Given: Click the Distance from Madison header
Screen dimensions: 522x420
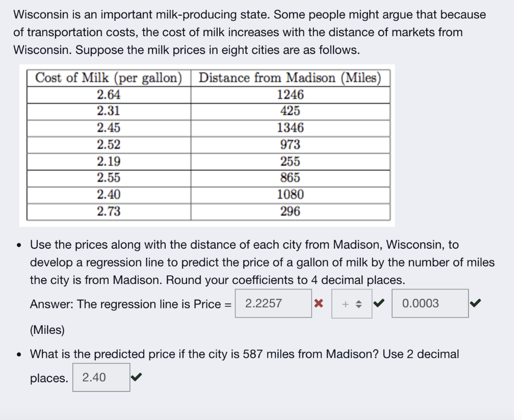Looking at the screenshot, I should (290, 77).
